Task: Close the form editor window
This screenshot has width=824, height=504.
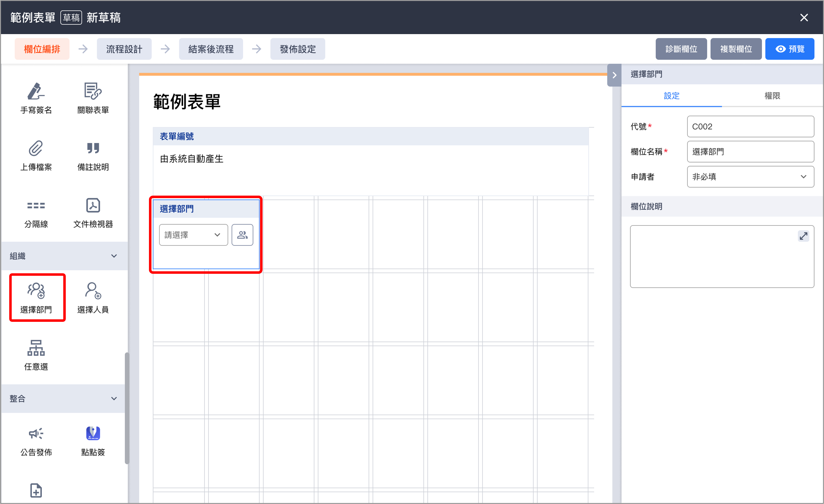Action: [804, 17]
